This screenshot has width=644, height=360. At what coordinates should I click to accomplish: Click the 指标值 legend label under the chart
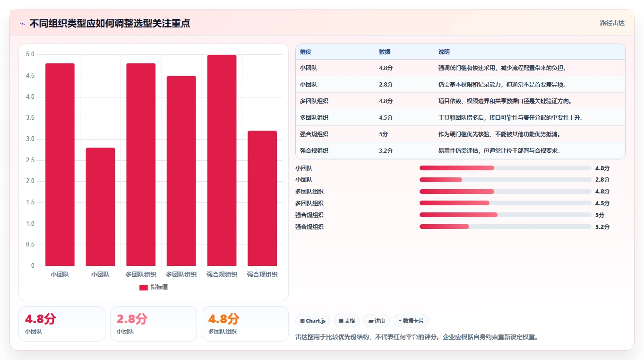(x=159, y=288)
